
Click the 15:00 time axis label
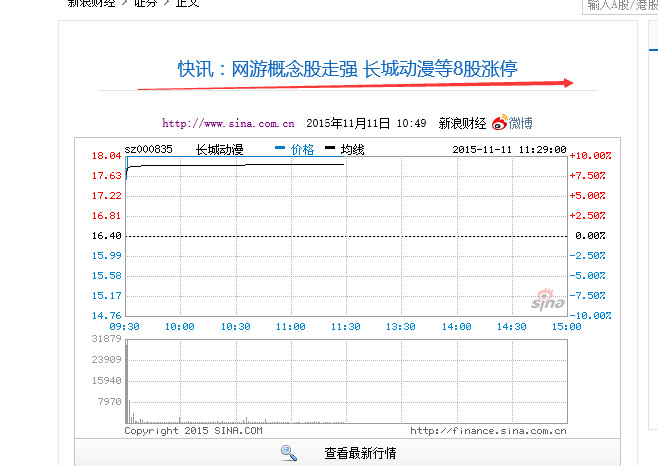coord(567,327)
